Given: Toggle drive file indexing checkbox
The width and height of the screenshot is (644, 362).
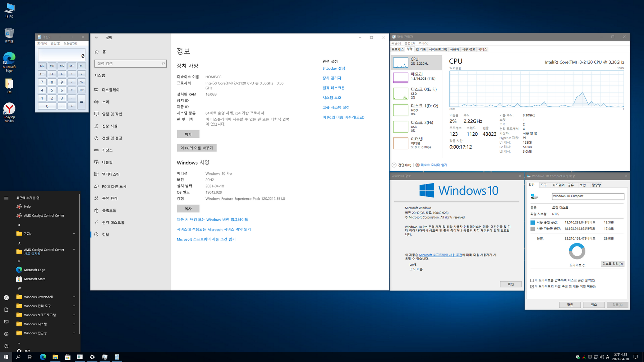Looking at the screenshot, I should point(532,287).
